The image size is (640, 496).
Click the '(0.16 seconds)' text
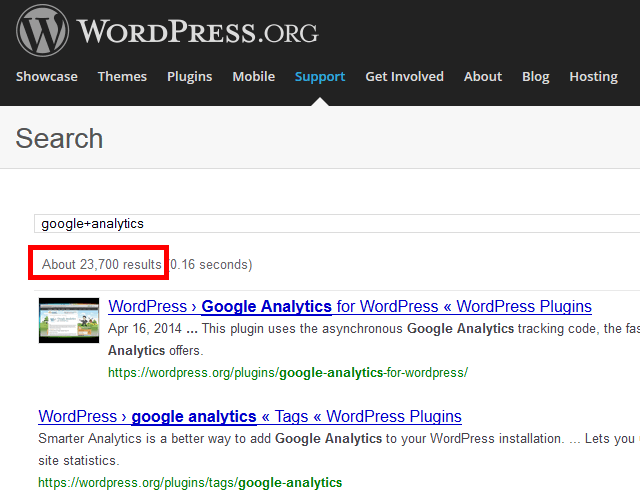[211, 265]
